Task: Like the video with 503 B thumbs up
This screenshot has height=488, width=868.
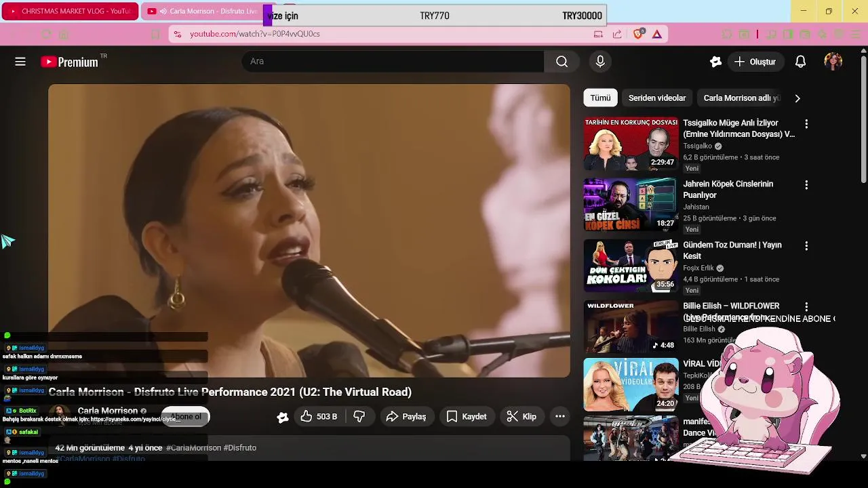Action: 319,417
